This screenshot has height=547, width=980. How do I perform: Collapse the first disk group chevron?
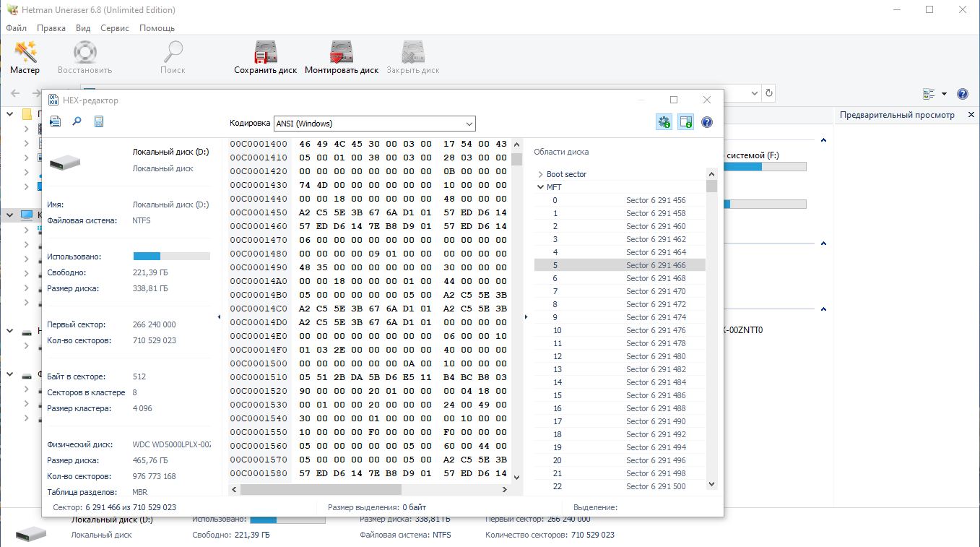click(x=824, y=141)
